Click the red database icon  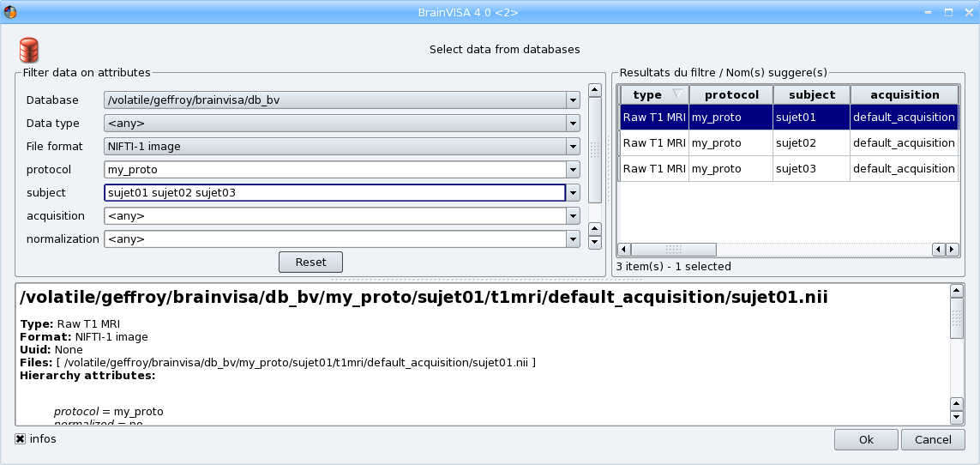[29, 50]
